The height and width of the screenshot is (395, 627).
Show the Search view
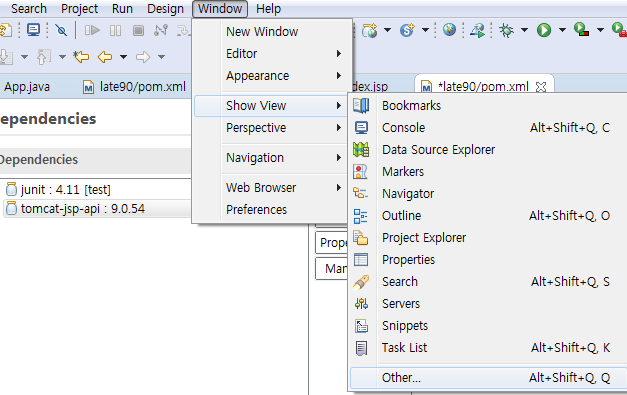488,281
